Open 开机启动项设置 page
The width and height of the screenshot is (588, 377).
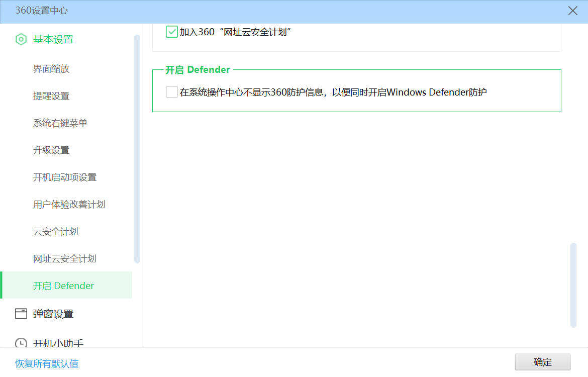(65, 177)
